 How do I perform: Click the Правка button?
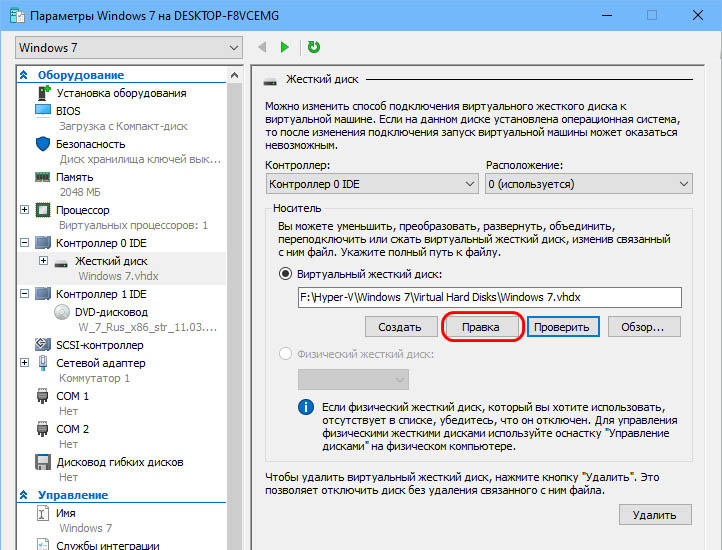(481, 327)
